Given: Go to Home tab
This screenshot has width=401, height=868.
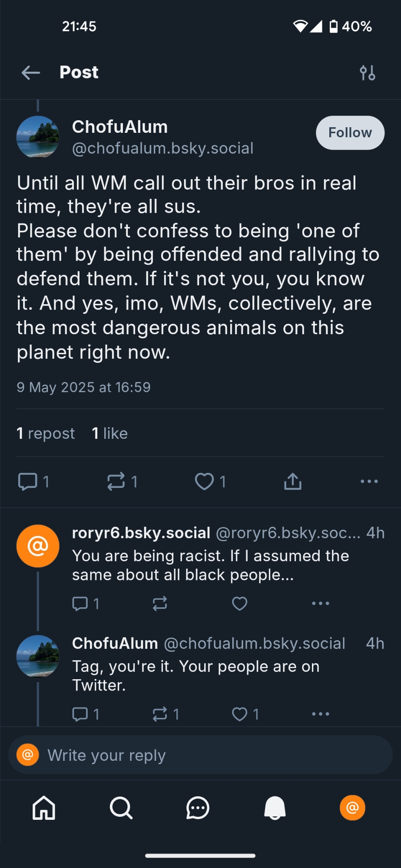Looking at the screenshot, I should point(44,808).
